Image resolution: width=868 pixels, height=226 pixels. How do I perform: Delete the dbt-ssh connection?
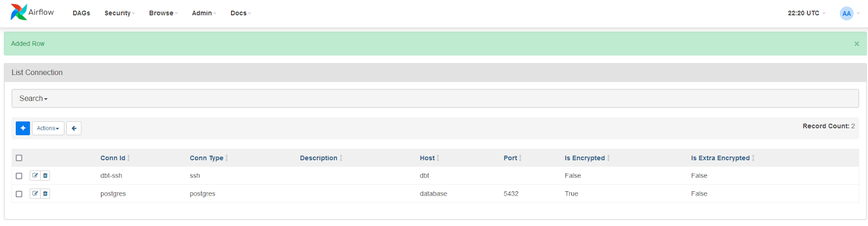[46, 175]
